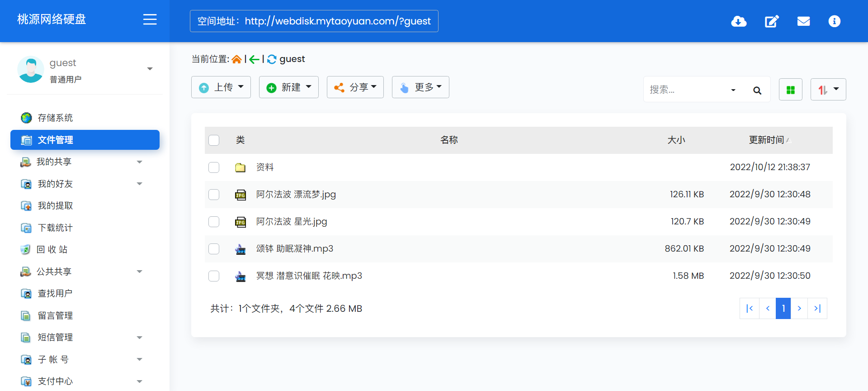Refresh the current folder listing
This screenshot has width=868, height=391.
pos(272,59)
